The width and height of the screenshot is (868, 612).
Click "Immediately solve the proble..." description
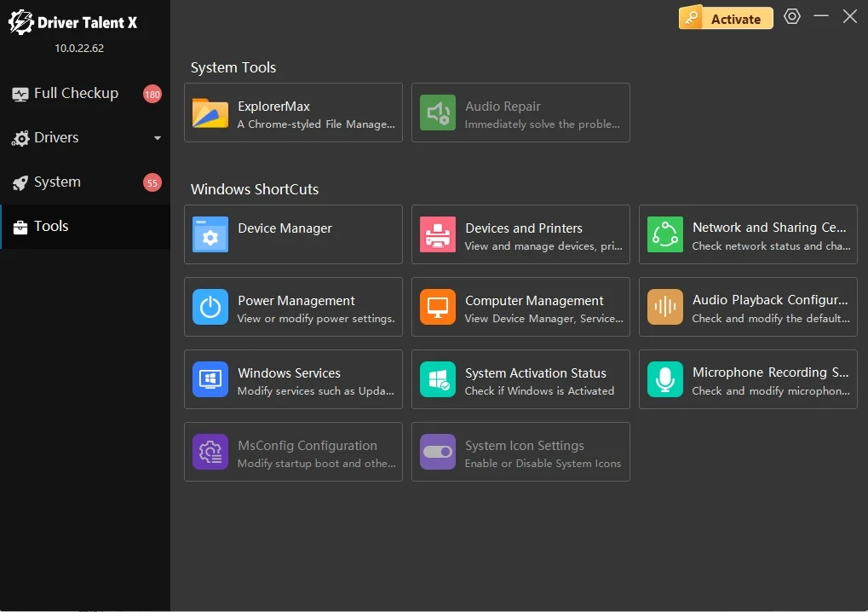coord(542,124)
